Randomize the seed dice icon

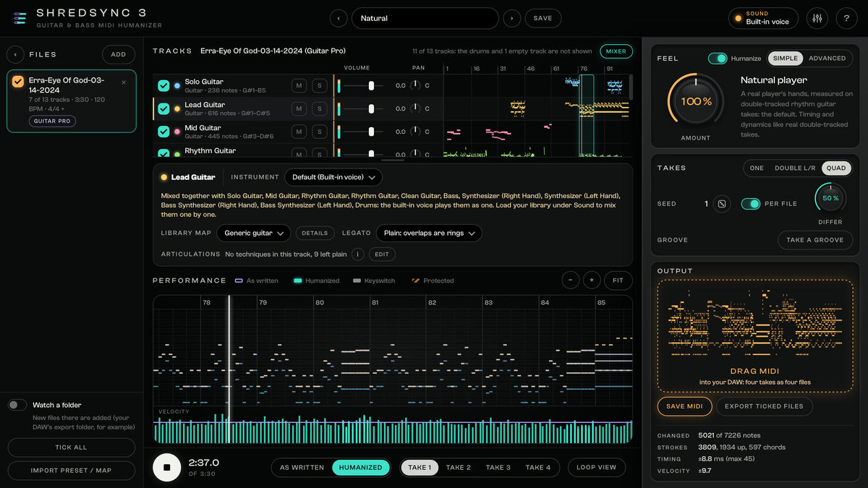pos(721,204)
